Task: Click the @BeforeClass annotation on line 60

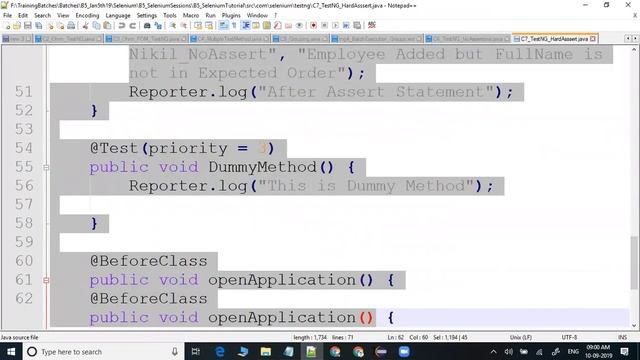Action: pos(149,261)
